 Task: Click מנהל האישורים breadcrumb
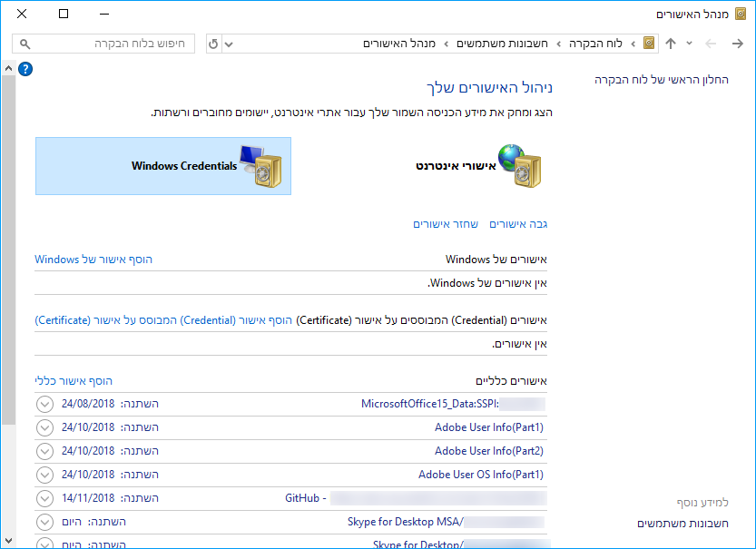399,44
